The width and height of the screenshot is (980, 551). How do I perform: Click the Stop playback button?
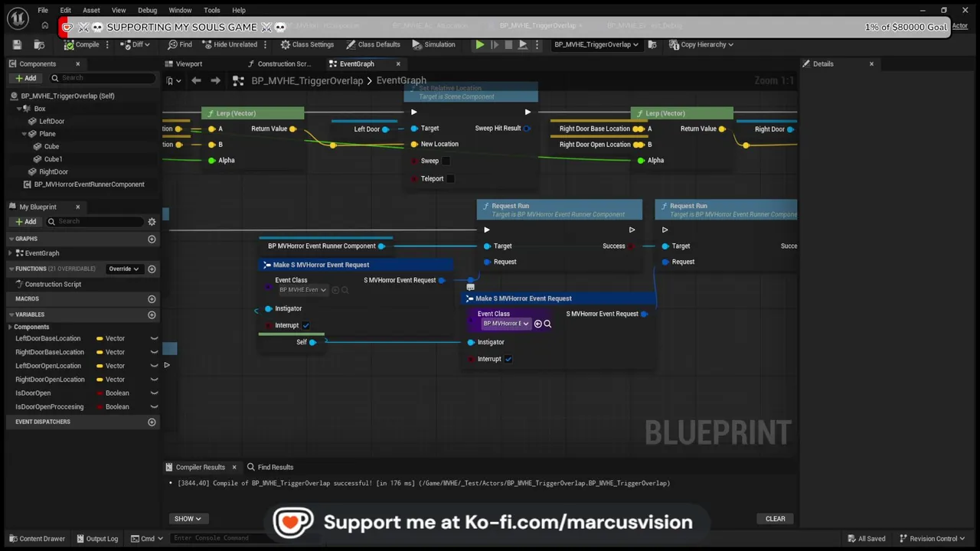(x=508, y=44)
